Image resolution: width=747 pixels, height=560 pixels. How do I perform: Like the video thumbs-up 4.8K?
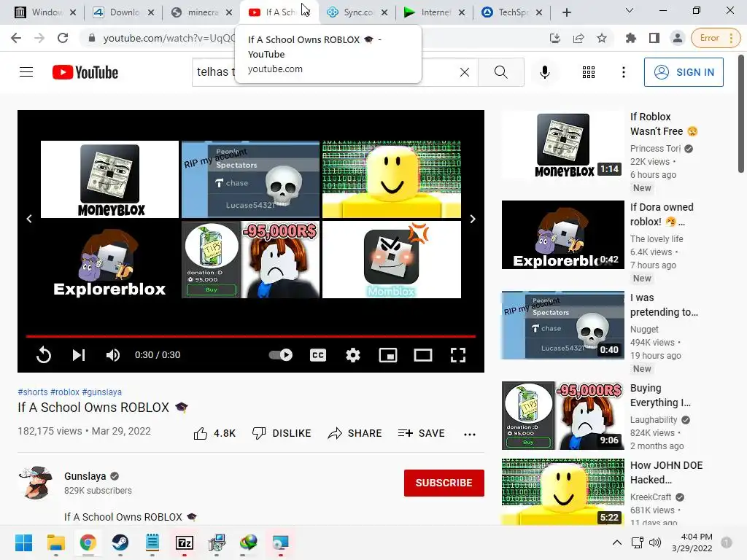[214, 433]
